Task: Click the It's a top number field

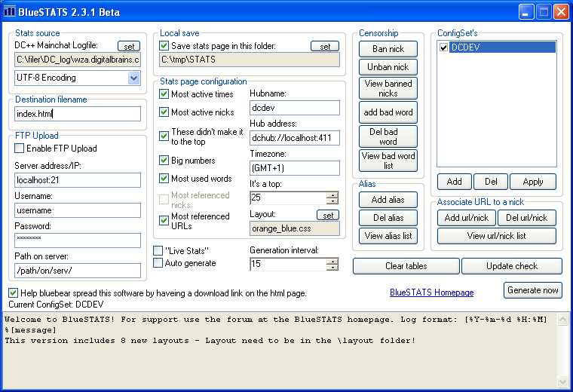Action: pos(288,198)
